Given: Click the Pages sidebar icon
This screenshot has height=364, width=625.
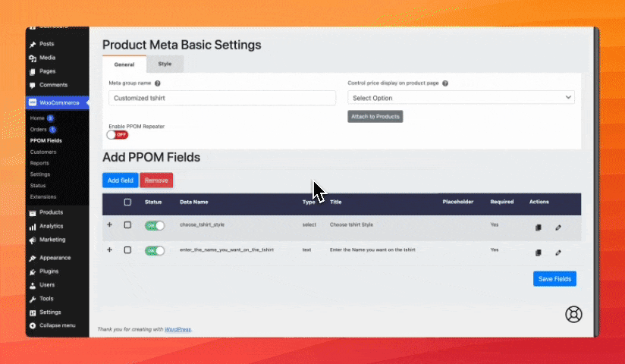Looking at the screenshot, I should click(x=33, y=72).
